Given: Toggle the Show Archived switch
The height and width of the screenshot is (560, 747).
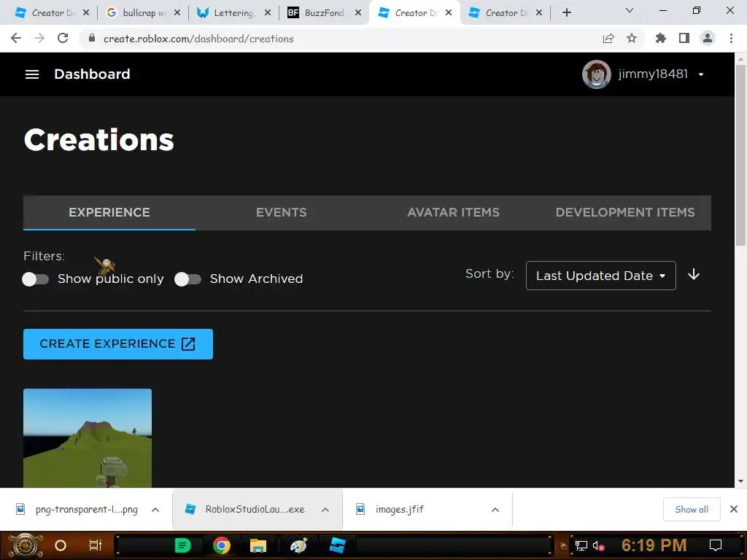Looking at the screenshot, I should pyautogui.click(x=187, y=279).
